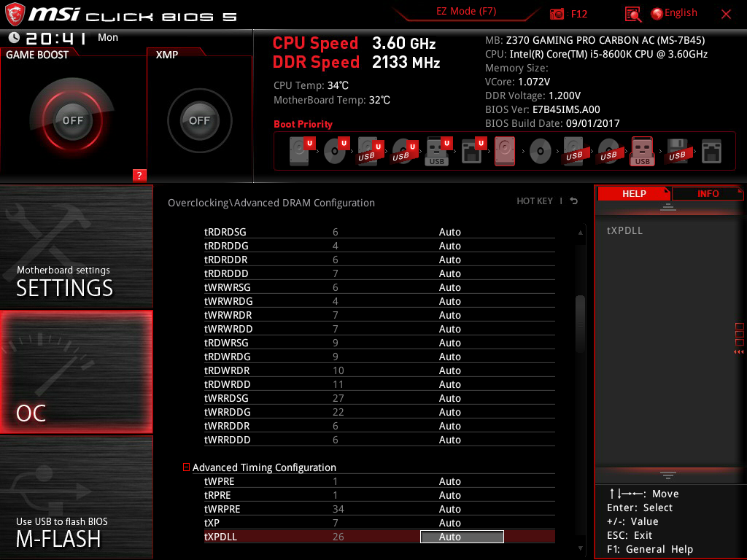This screenshot has width=747, height=560.
Task: Open the tWRRDSG Auto value field
Action: tap(449, 398)
